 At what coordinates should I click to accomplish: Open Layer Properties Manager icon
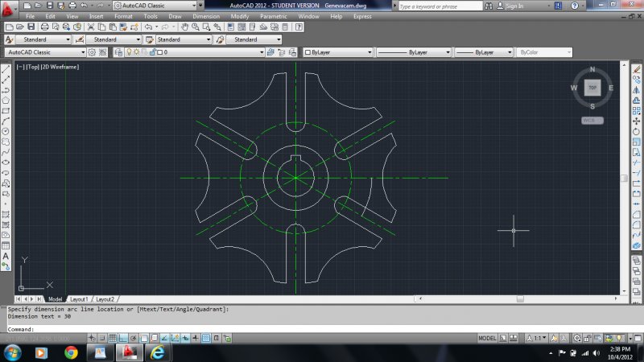(118, 52)
